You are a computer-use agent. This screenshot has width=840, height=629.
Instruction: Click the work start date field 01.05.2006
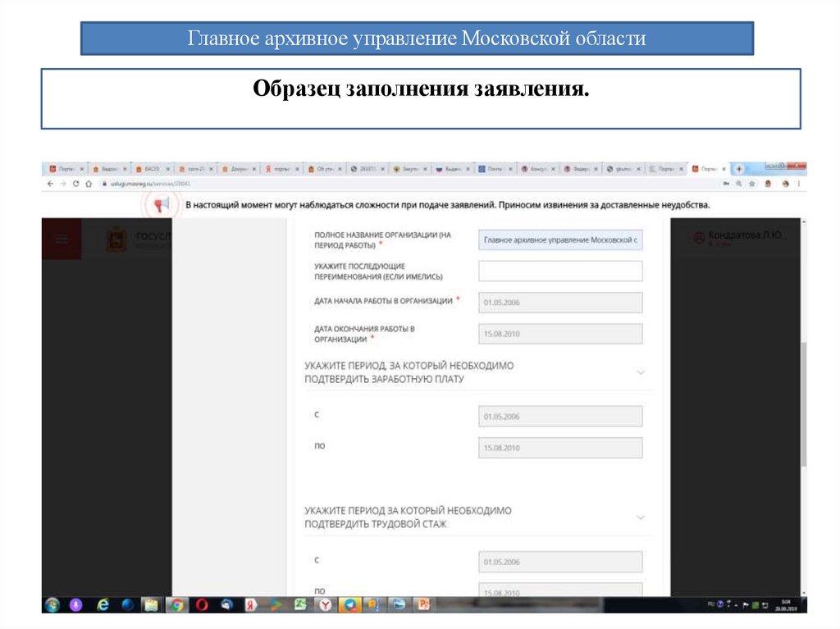coord(560,302)
